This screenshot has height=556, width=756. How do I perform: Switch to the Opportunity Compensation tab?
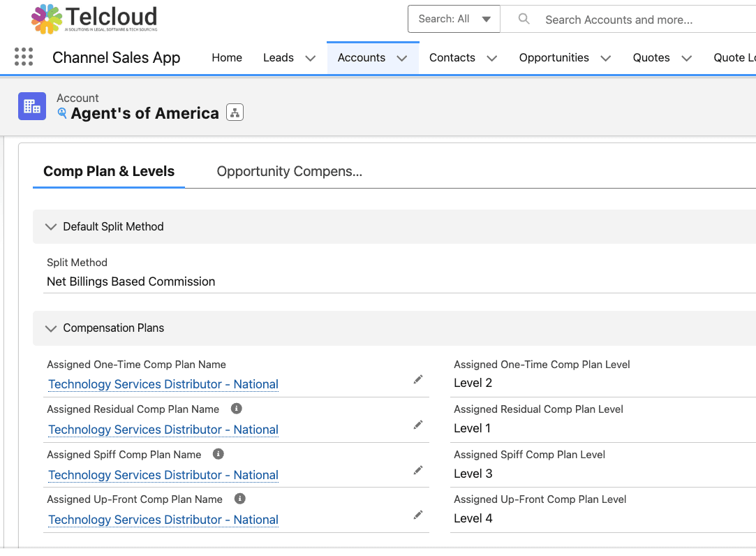click(289, 171)
